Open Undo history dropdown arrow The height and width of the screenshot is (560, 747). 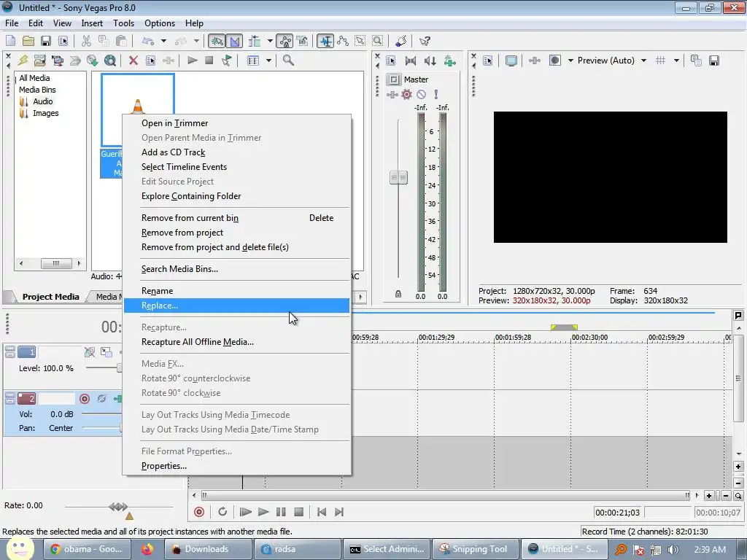tap(163, 41)
